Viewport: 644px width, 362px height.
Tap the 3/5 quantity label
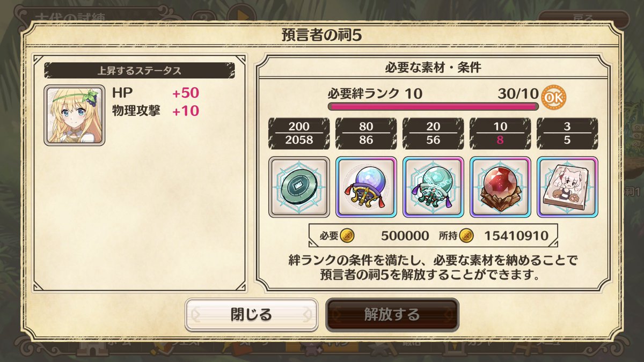click(567, 134)
